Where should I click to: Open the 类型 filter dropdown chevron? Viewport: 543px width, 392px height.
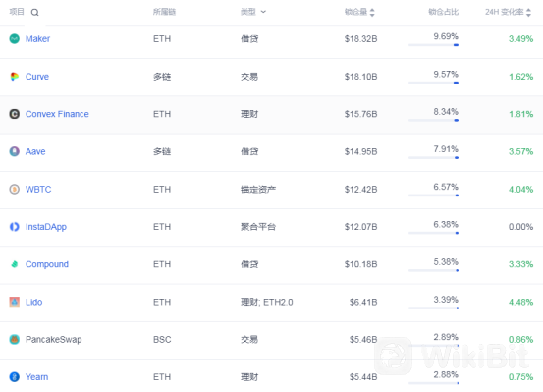tap(263, 12)
